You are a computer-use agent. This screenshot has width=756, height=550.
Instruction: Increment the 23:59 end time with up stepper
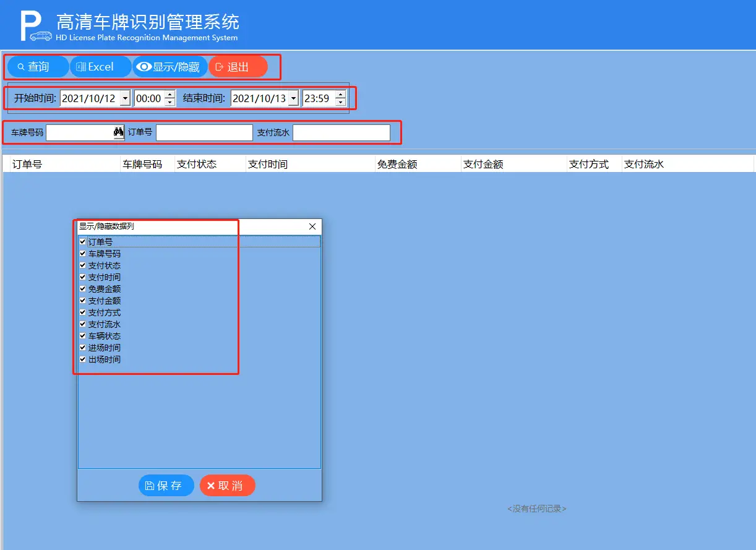point(340,94)
